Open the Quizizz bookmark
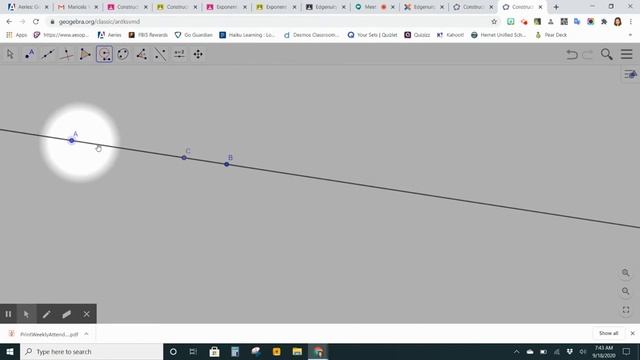Image resolution: width=640 pixels, height=360 pixels. tap(417, 35)
